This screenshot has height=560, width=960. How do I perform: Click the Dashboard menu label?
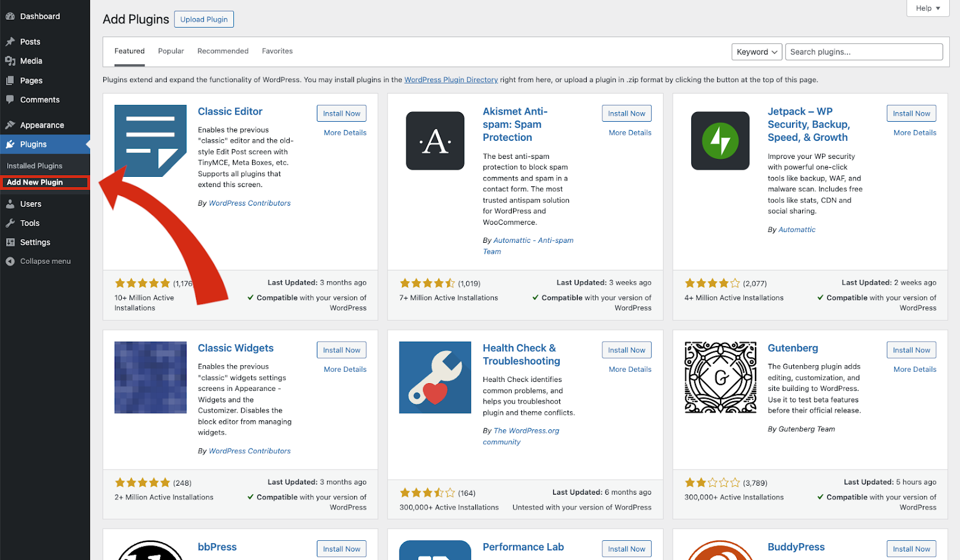[40, 16]
